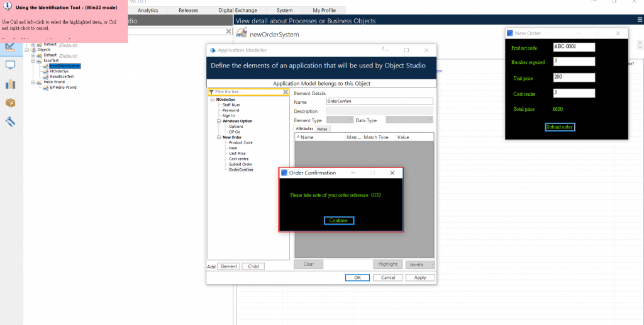
Task: Switch to the Digital Exchange tab
Action: point(238,10)
